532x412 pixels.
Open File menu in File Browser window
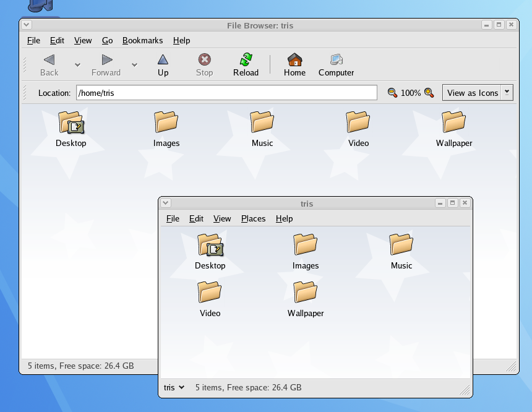pyautogui.click(x=33, y=40)
